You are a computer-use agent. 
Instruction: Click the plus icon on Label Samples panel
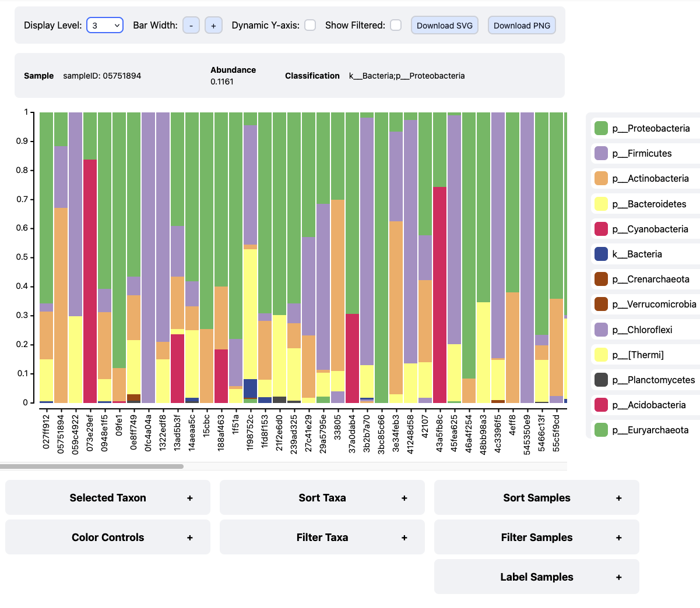tap(618, 577)
